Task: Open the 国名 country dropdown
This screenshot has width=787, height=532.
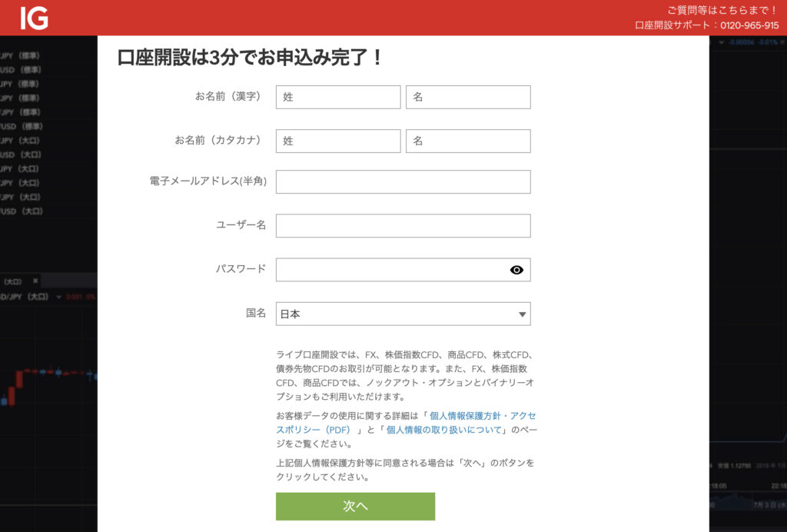Action: click(x=403, y=314)
